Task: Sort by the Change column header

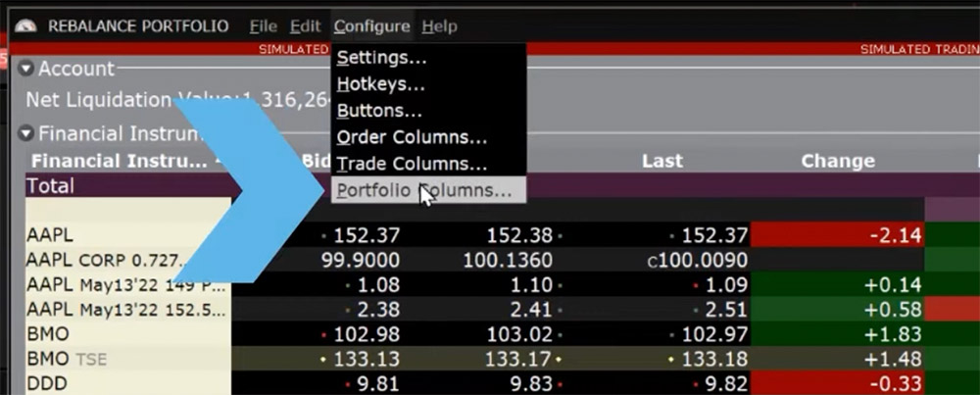Action: [x=838, y=162]
